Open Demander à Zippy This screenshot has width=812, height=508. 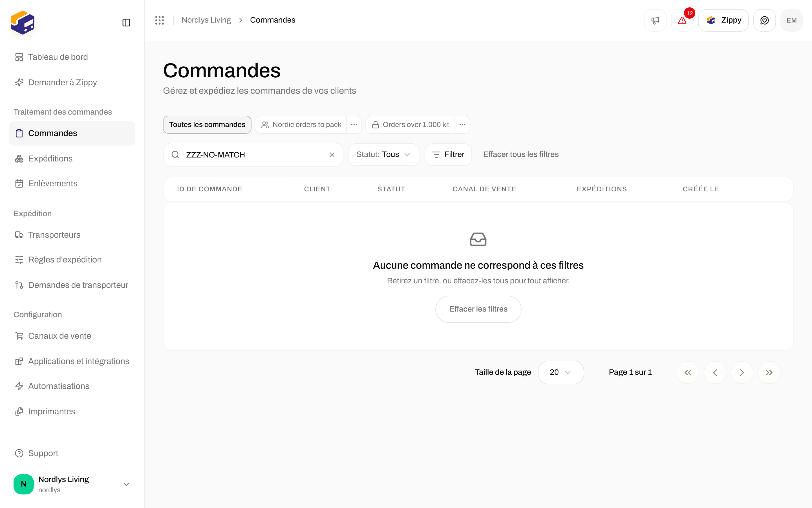72,82
